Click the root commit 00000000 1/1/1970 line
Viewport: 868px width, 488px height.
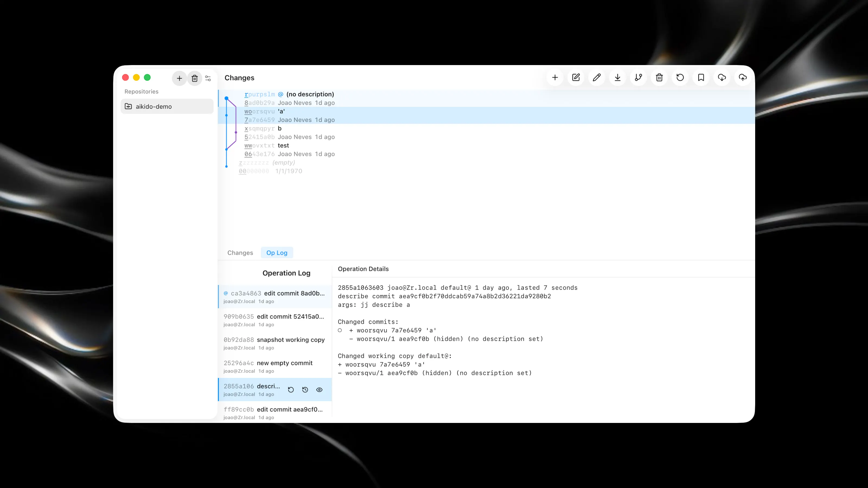(x=271, y=171)
